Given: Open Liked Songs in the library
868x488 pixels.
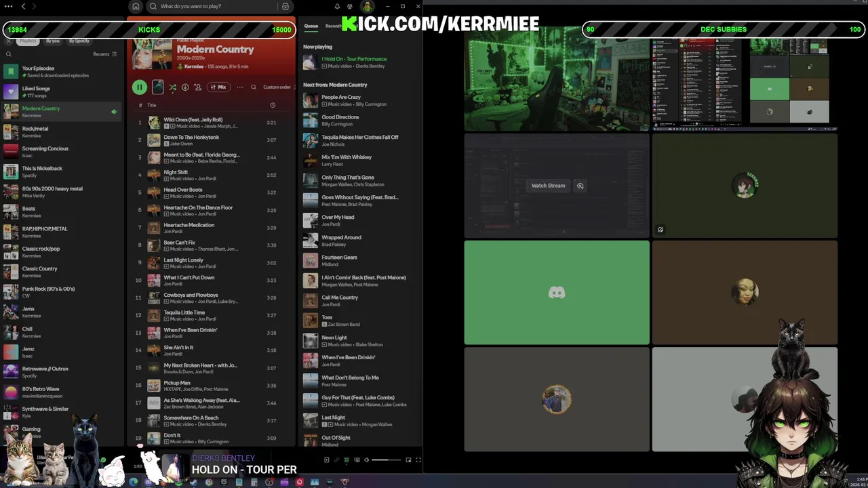Looking at the screenshot, I should click(x=62, y=91).
